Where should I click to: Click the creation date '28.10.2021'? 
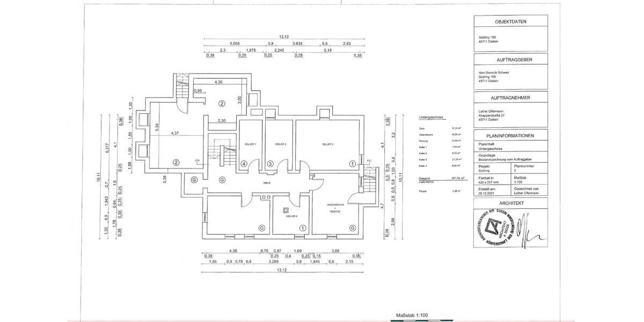pyautogui.click(x=485, y=193)
